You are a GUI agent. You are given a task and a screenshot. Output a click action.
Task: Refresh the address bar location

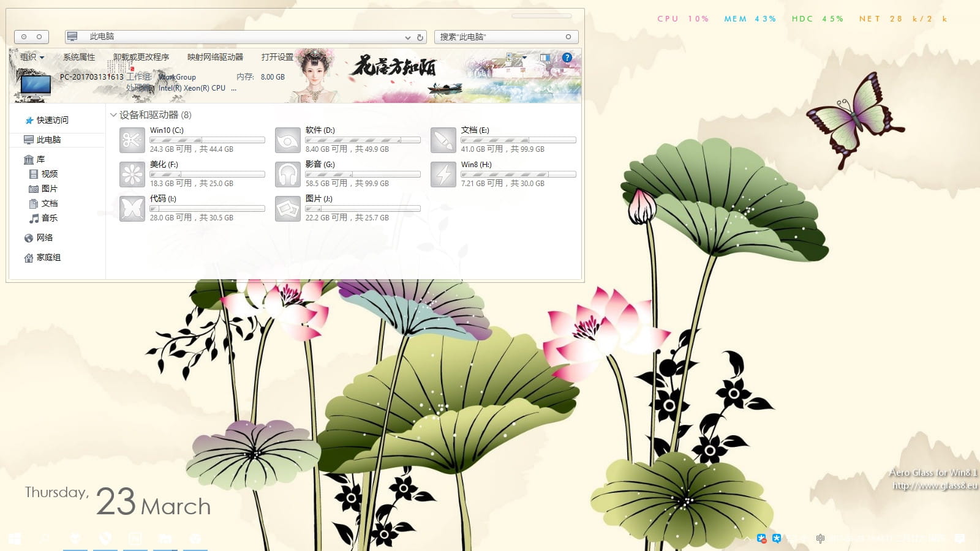point(420,37)
